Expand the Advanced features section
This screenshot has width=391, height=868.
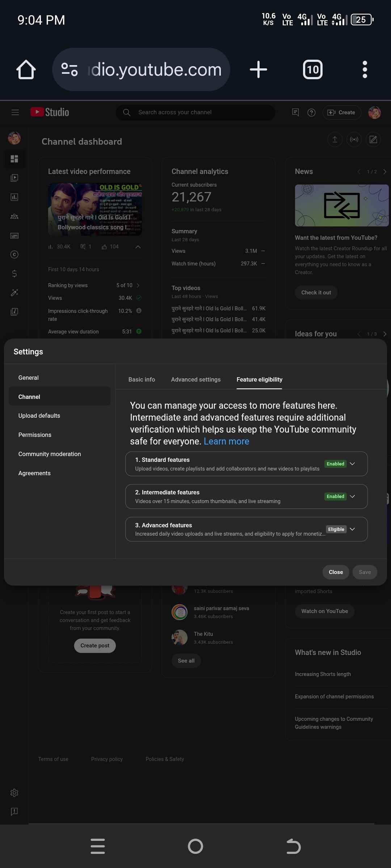[352, 529]
